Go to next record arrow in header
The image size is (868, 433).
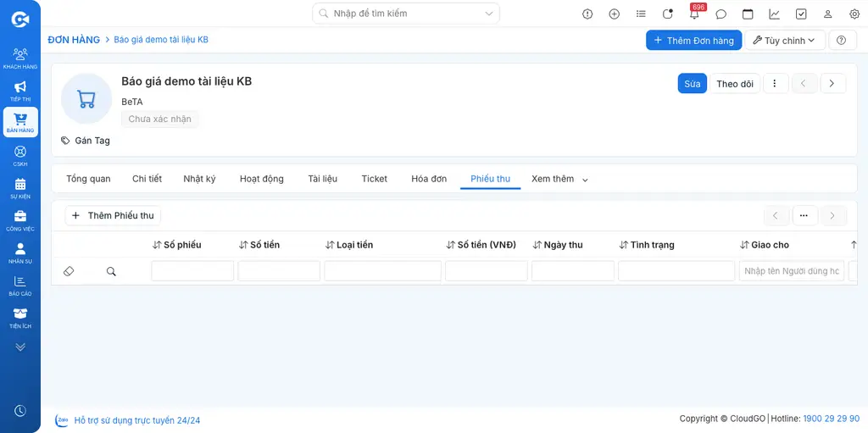(x=832, y=84)
